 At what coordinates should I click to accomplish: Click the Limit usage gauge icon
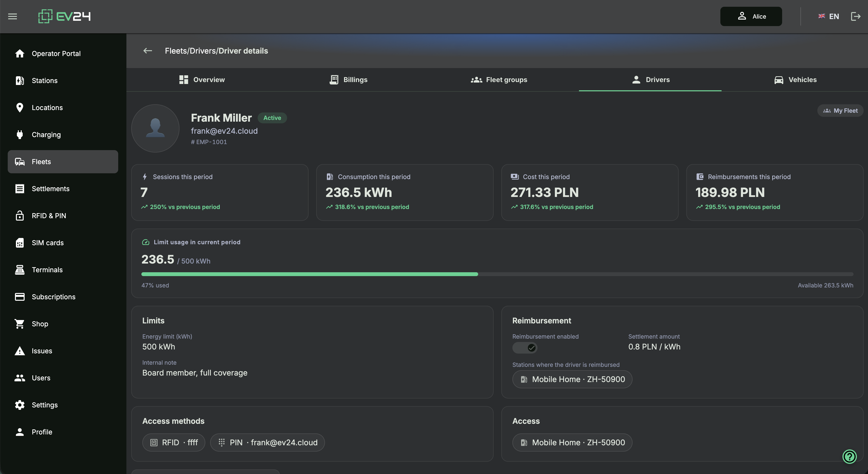[145, 242]
